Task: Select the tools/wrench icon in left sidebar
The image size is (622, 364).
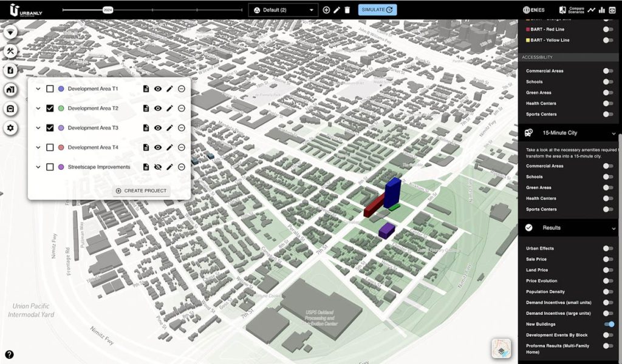Action: click(x=10, y=51)
